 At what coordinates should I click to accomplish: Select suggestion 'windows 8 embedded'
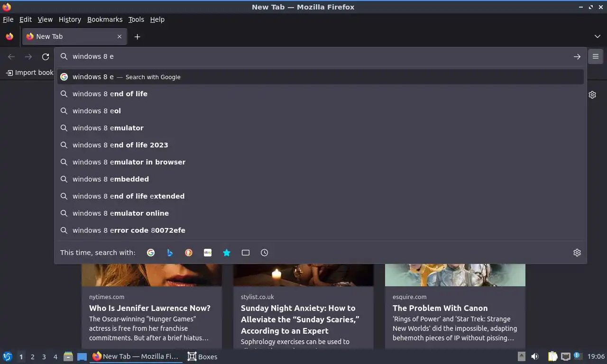[321, 179]
